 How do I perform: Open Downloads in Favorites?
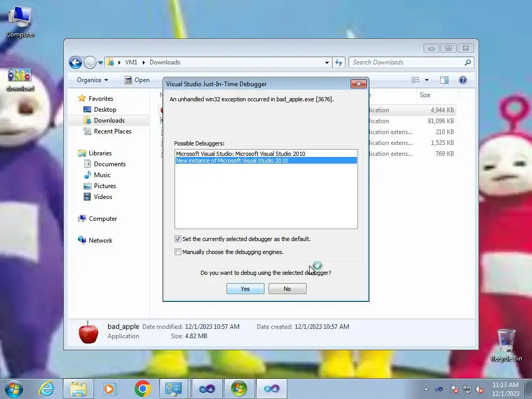click(109, 121)
